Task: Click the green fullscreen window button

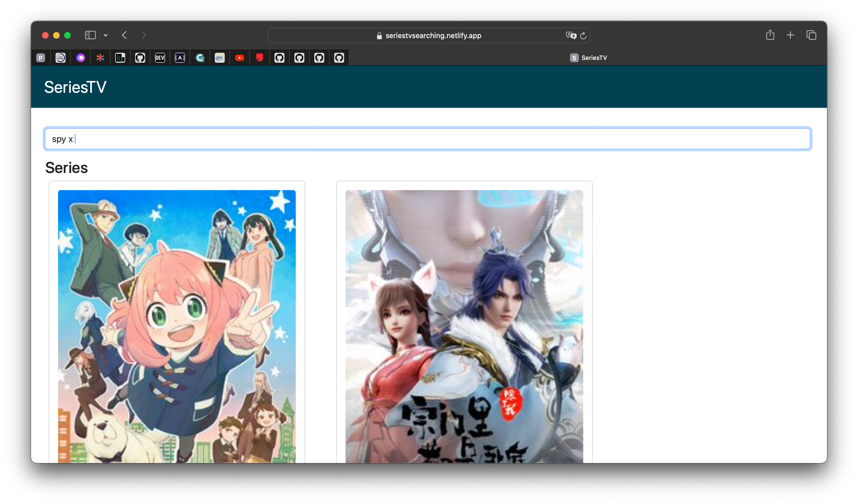Action: [67, 35]
